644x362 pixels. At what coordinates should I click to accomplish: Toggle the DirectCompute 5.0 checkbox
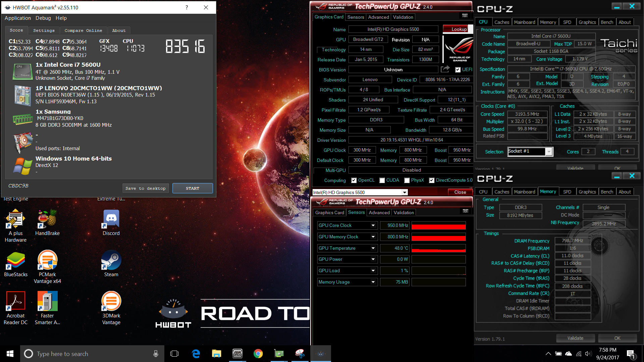tap(432, 180)
